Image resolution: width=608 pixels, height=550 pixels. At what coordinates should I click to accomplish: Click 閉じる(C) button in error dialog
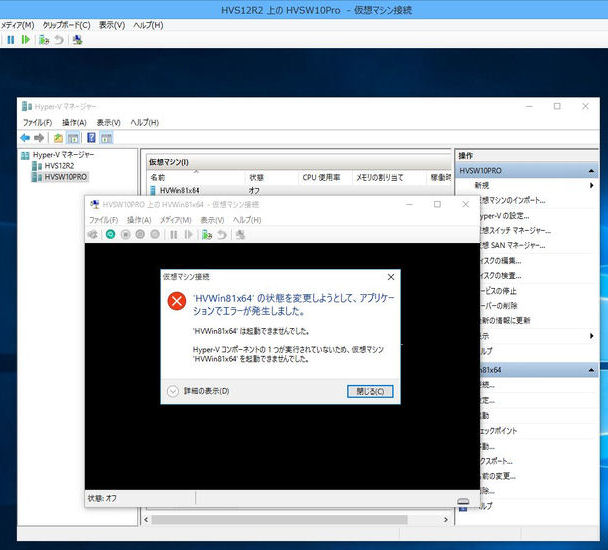pos(370,391)
